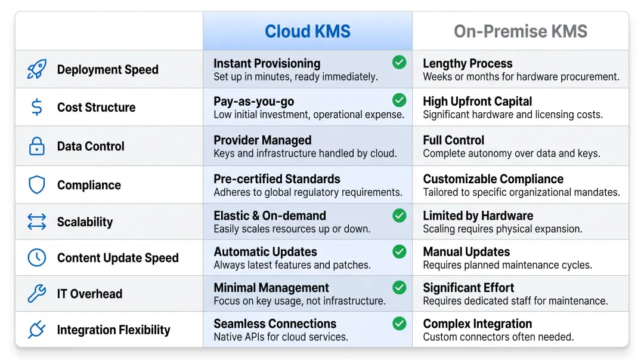Image resolution: width=644 pixels, height=360 pixels.
Task: Click the dollar sign icon for Cost Structure
Action: (36, 107)
